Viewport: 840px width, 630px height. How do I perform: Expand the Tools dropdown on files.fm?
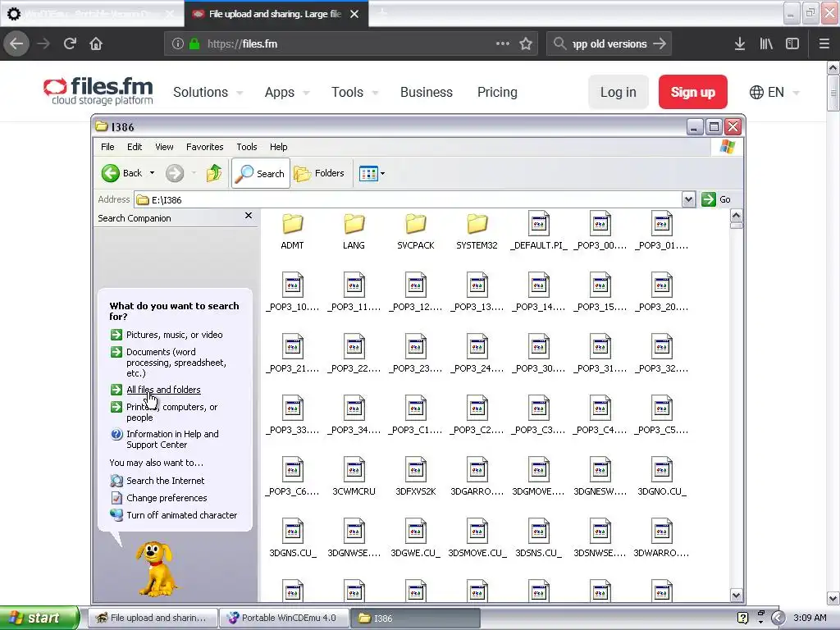tap(354, 92)
